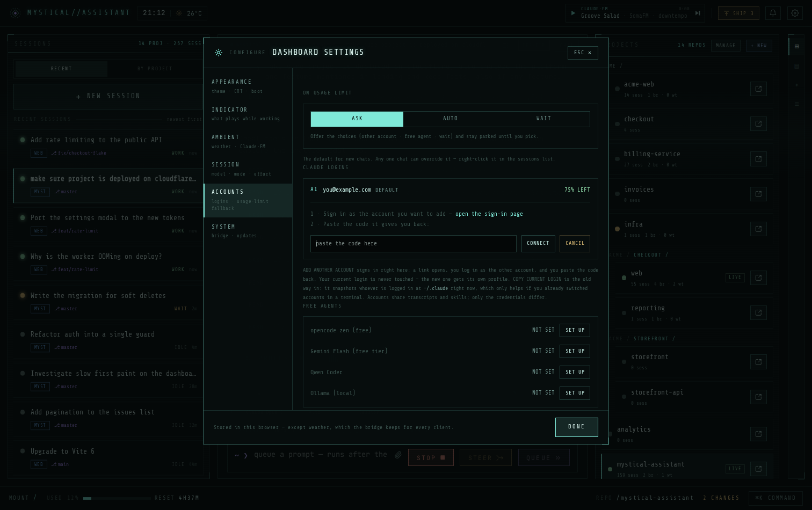The width and height of the screenshot is (812, 510).
Task: Set up Gemini Flash (free tier) agent
Action: point(575,351)
